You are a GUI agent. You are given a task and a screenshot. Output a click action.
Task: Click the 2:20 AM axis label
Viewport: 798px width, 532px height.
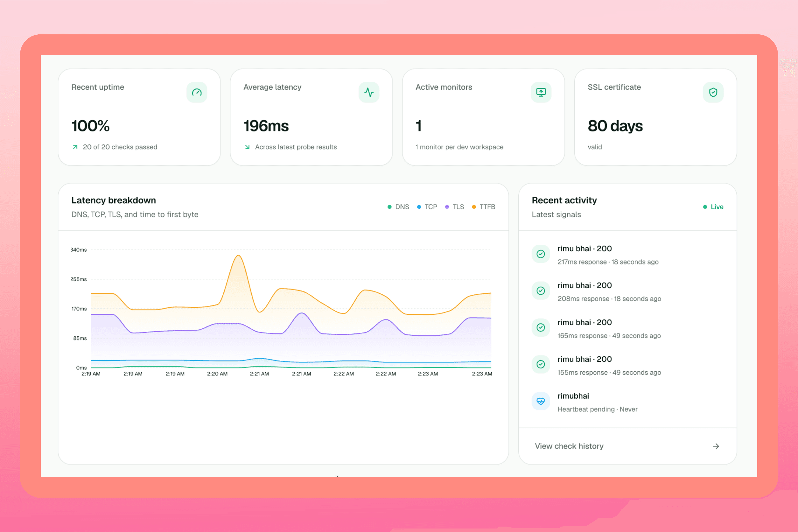[x=217, y=374]
